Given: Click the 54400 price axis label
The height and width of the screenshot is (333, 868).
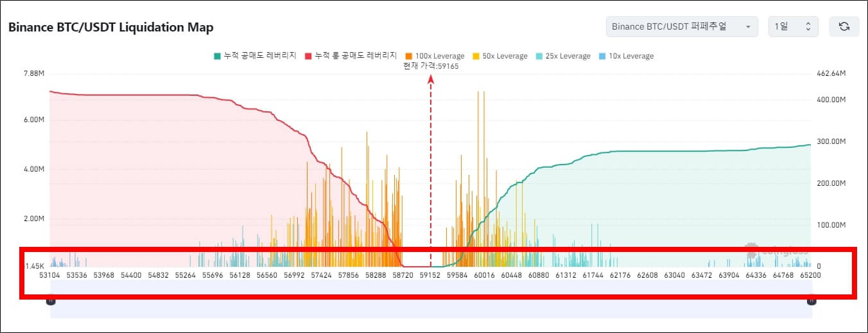Looking at the screenshot, I should tap(132, 275).
